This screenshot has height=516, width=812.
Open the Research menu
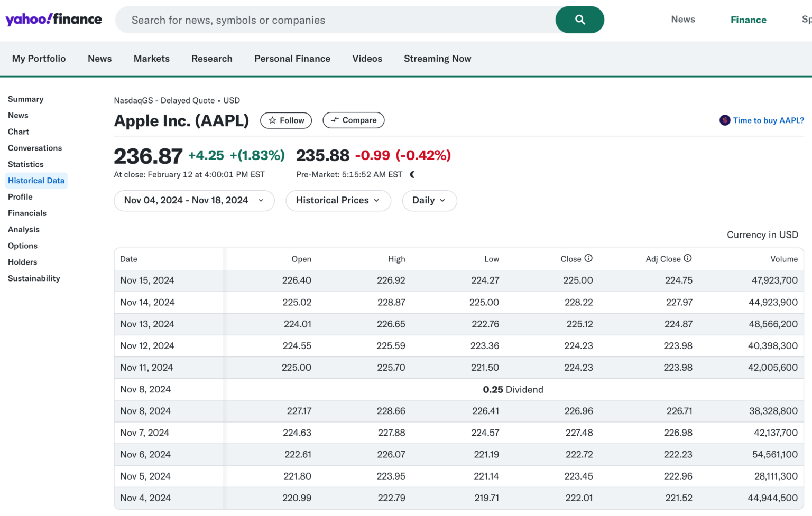coord(212,59)
